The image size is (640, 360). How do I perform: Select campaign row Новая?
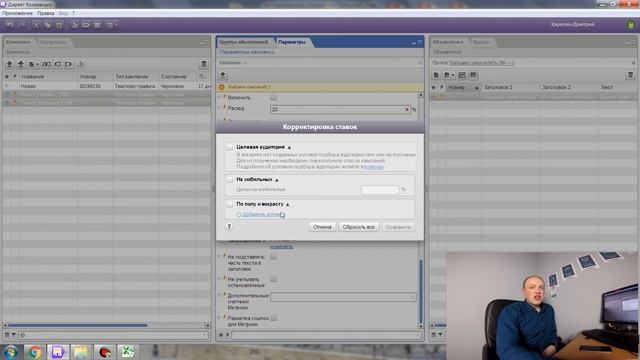pos(107,86)
